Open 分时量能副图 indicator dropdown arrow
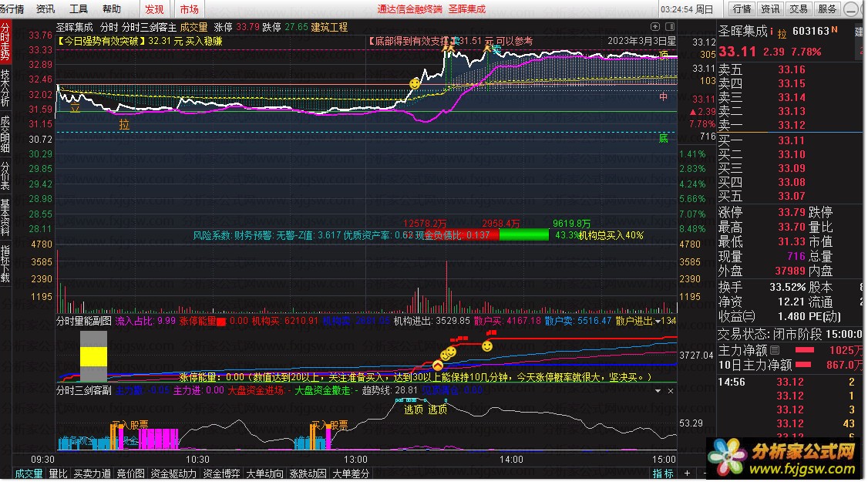868x482 pixels. click(x=658, y=322)
